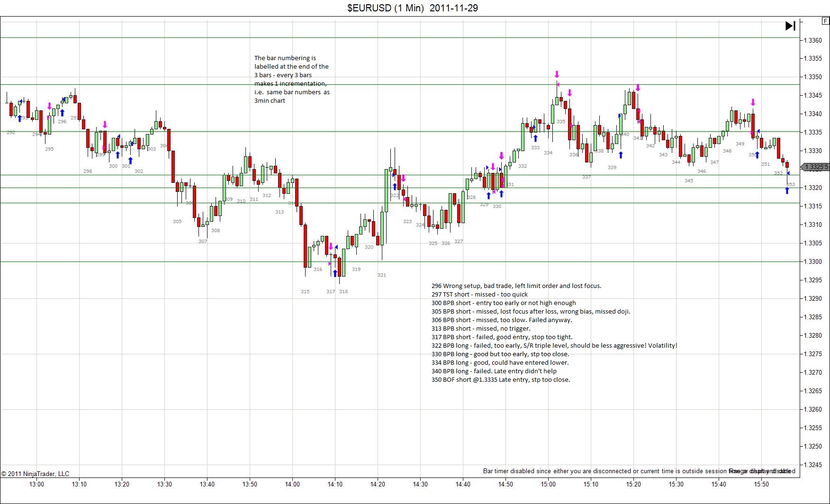This screenshot has height=504, width=830.
Task: Click the 13:00 time axis label
Action: click(36, 484)
